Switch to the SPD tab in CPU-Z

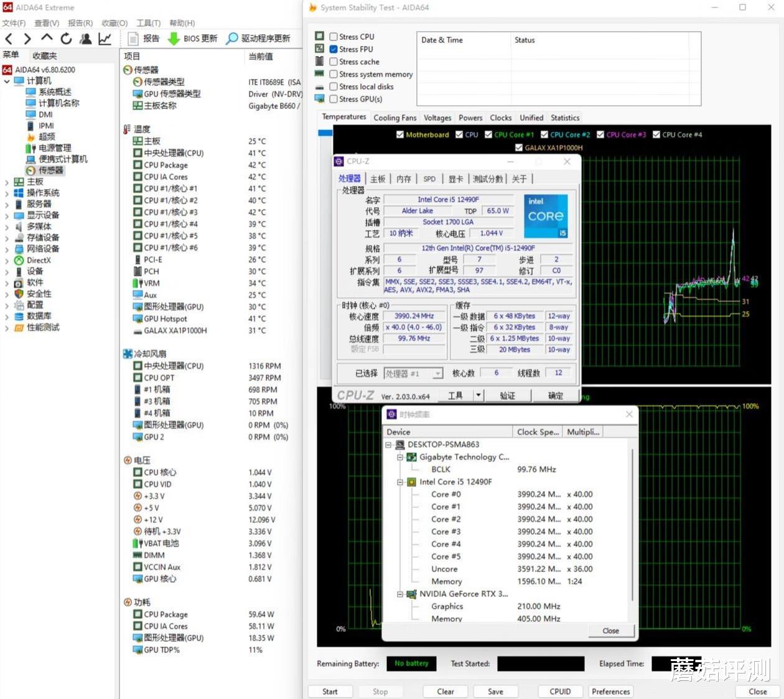tap(429, 178)
